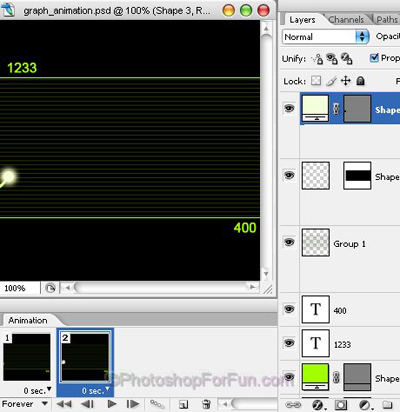Click the add layer style icon
This screenshot has height=412, width=400.
click(x=318, y=405)
